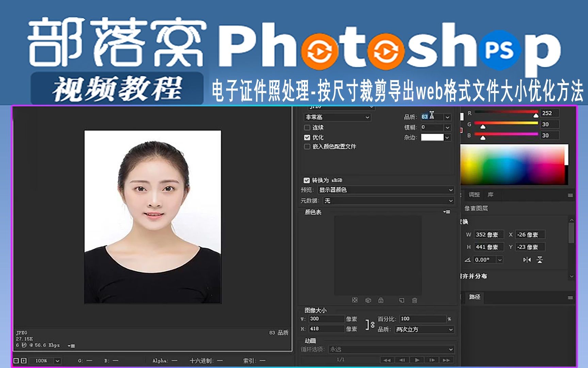Click the first small square icon at bottom-left
The height and width of the screenshot is (368, 588).
(x=16, y=361)
